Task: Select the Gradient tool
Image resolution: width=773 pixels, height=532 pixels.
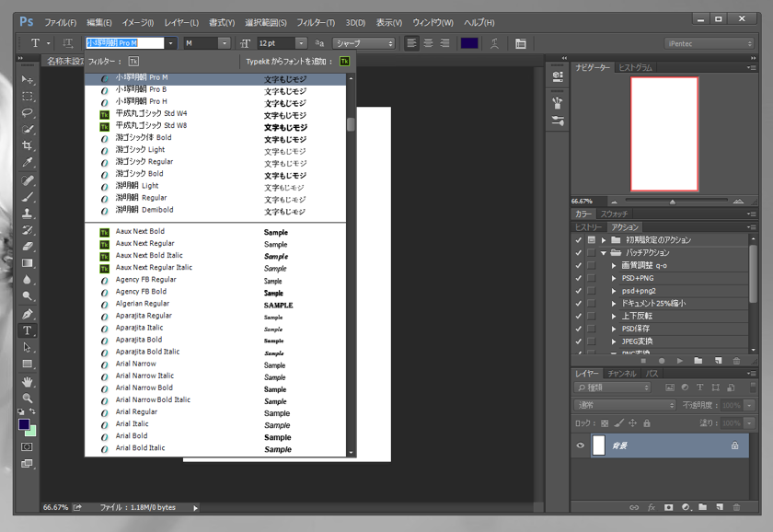Action: (x=27, y=263)
